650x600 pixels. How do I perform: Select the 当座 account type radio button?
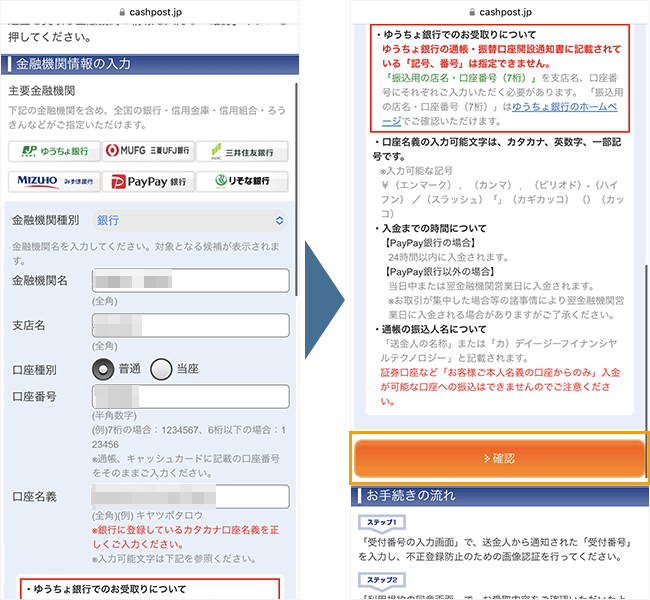[161, 369]
